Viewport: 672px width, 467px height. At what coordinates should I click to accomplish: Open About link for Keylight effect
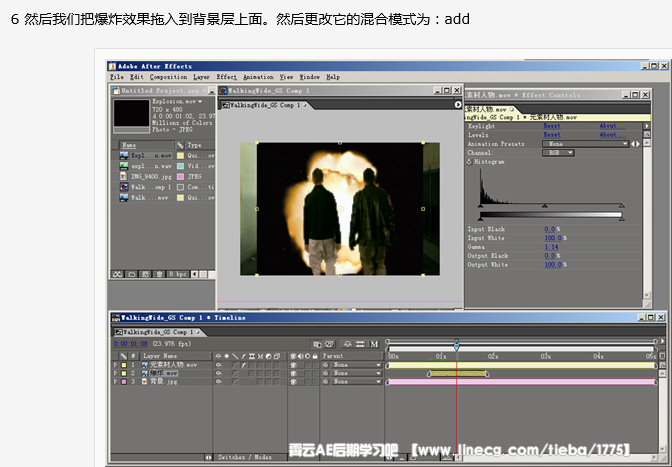coord(612,126)
